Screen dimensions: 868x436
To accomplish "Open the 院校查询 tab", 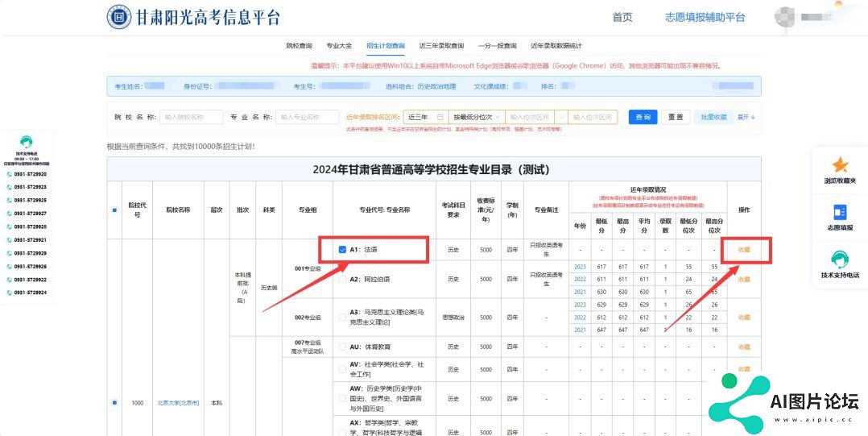I will pyautogui.click(x=299, y=45).
